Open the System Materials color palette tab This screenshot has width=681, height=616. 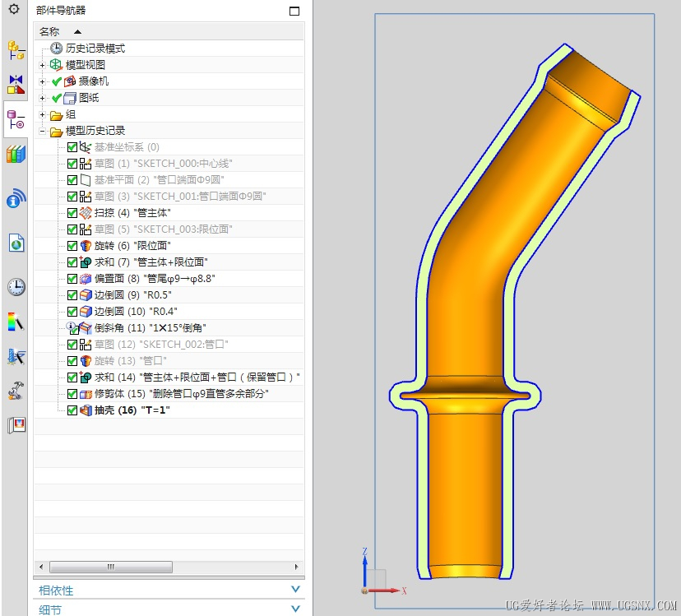coord(16,322)
